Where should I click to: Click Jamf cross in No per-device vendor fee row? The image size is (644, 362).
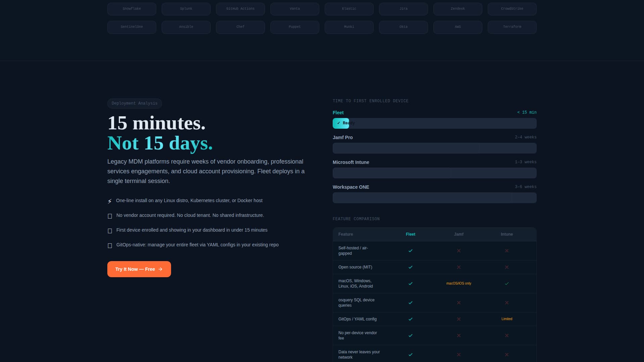[459, 336]
